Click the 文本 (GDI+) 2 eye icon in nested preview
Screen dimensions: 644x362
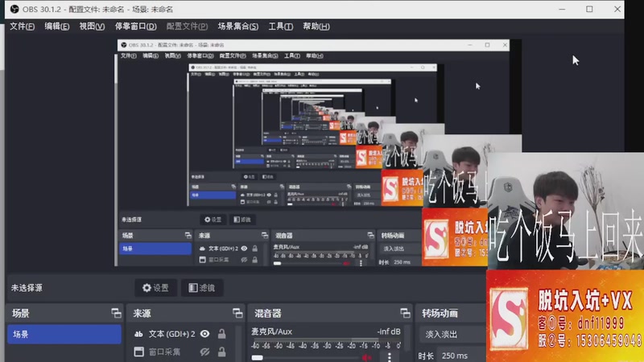pyautogui.click(x=244, y=249)
